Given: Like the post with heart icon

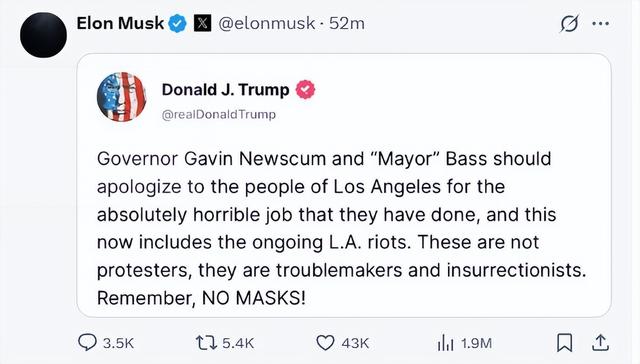Looking at the screenshot, I should pyautogui.click(x=325, y=343).
